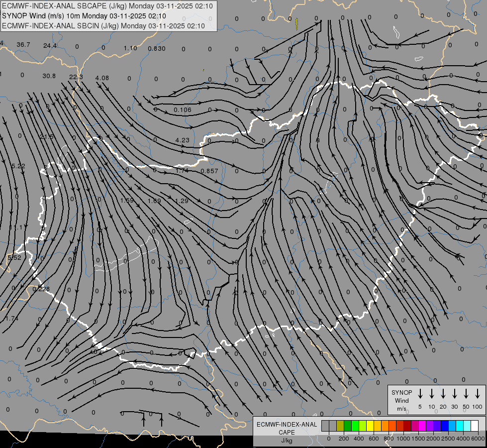Viewport: 487px width, 448px height.
Task: Click the 2500 label on the CAPE scale
Action: (448, 439)
